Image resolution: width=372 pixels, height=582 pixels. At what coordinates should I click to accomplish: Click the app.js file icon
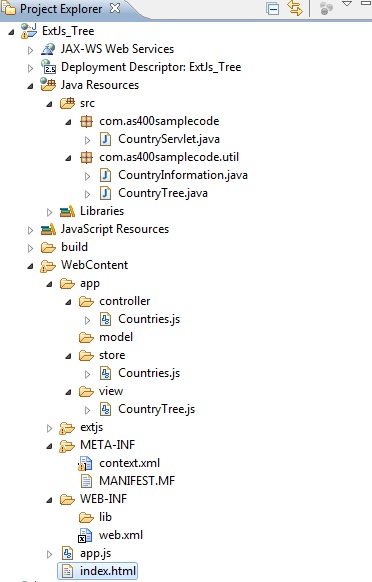(x=67, y=553)
